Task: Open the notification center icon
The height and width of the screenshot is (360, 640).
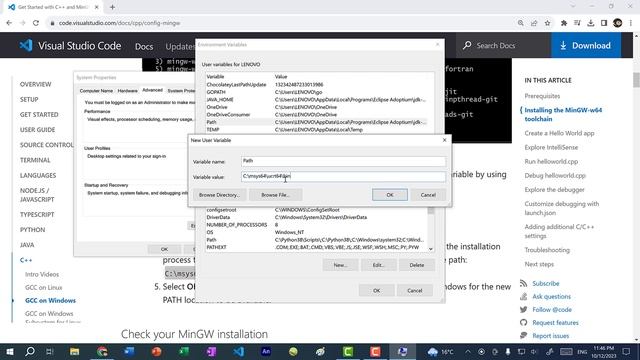Action: 627,351
